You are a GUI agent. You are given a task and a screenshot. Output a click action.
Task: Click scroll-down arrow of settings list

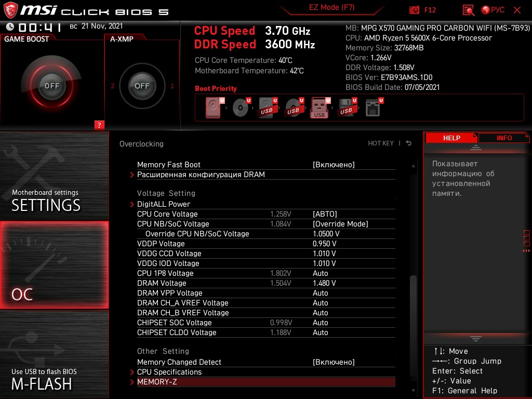[413, 391]
